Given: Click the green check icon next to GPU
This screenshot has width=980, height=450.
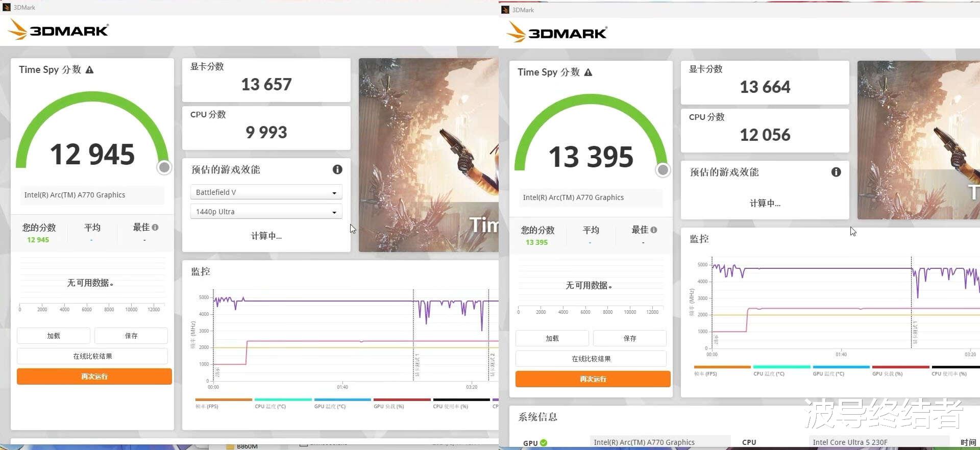Looking at the screenshot, I should coord(544,443).
